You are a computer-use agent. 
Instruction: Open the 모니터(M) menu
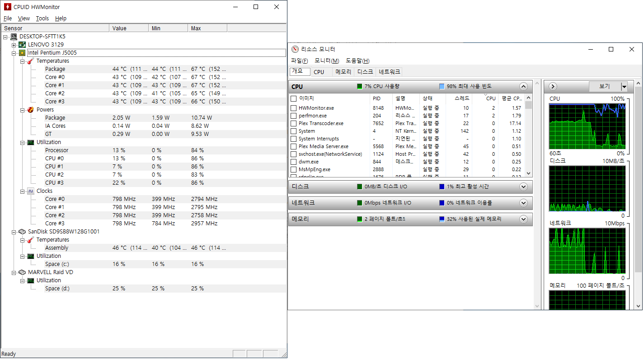[x=327, y=61]
